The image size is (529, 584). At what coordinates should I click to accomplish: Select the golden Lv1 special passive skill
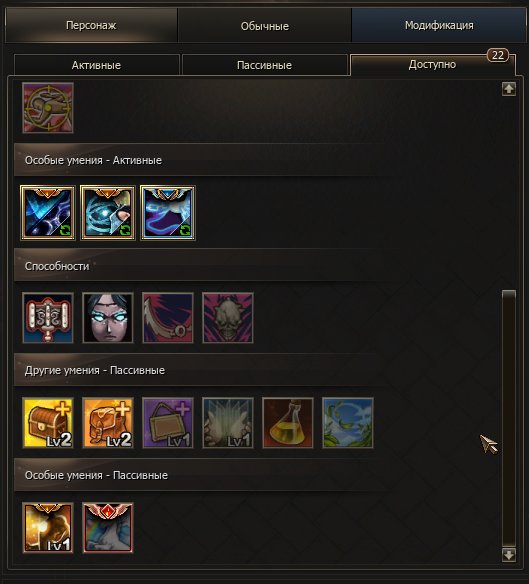pos(48,528)
